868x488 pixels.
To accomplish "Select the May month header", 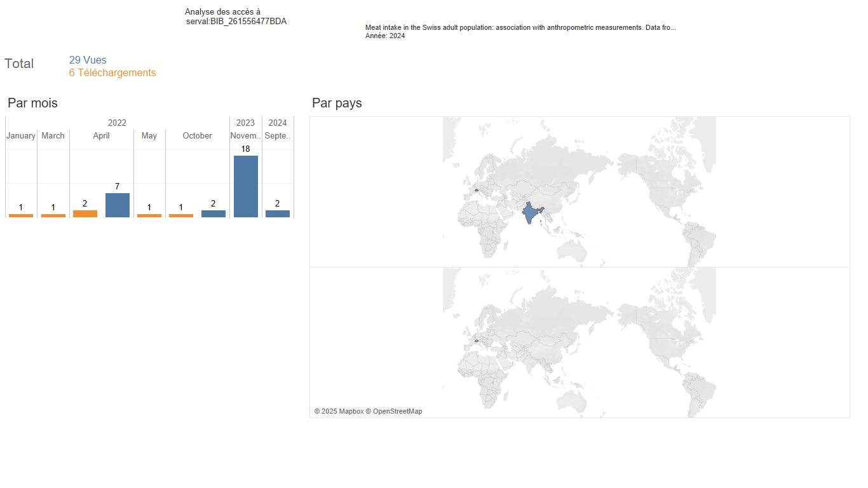I will (x=149, y=136).
